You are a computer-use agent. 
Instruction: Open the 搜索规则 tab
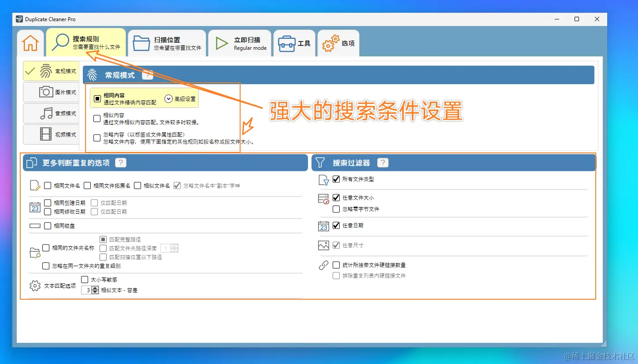pos(86,43)
